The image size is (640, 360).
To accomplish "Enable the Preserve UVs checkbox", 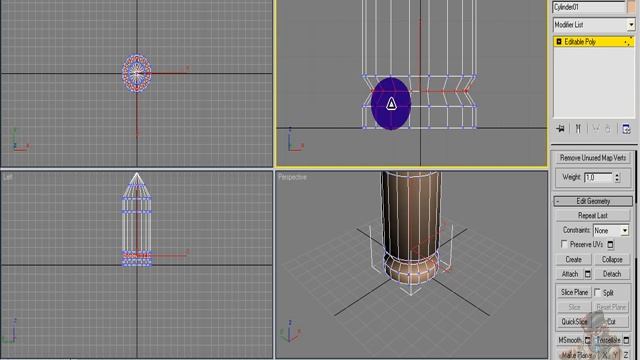I will pos(564,244).
